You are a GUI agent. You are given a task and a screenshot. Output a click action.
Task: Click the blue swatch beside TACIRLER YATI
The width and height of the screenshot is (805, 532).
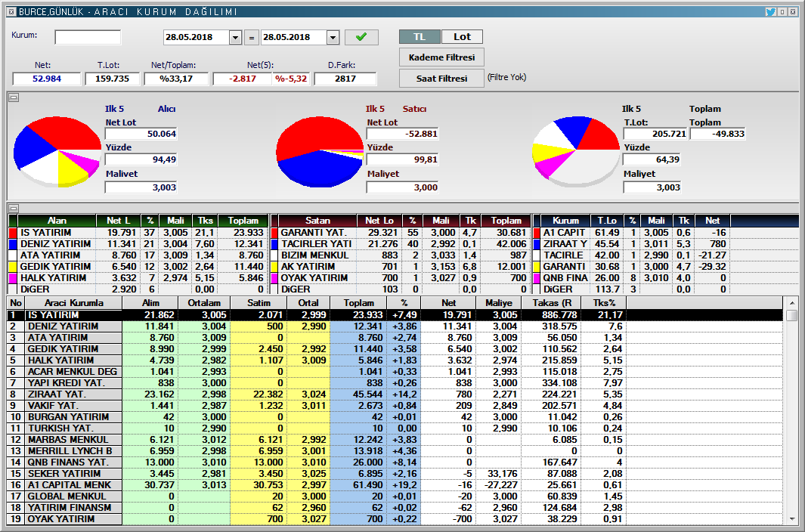(x=274, y=244)
